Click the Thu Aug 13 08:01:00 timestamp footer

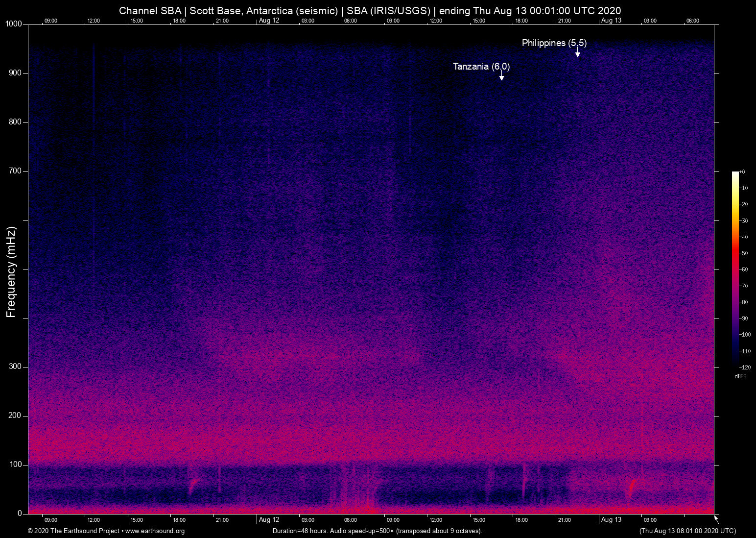pos(687,531)
